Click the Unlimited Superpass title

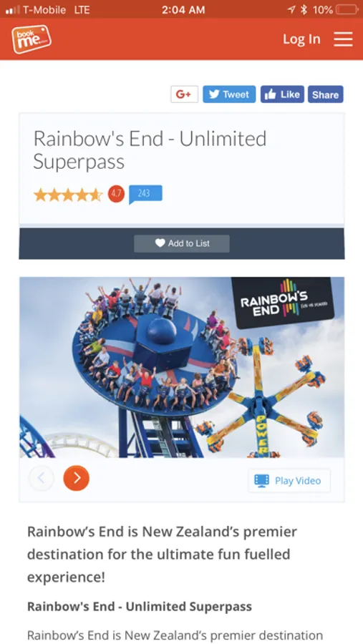[x=150, y=150]
